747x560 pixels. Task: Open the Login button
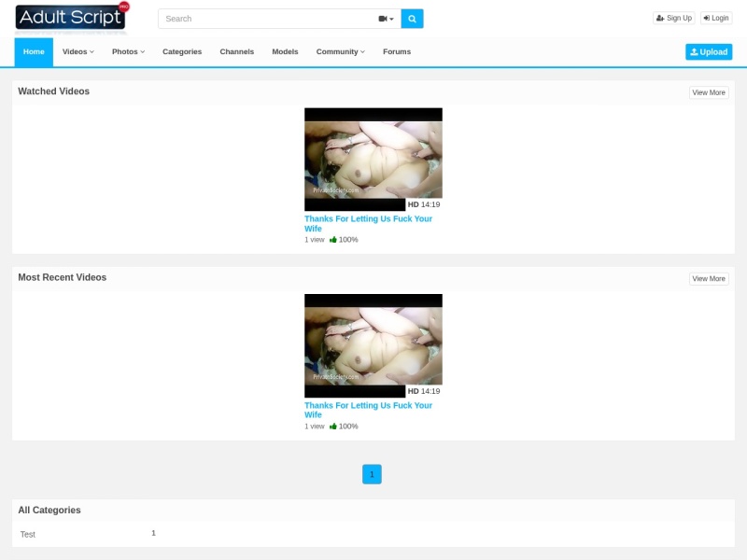pyautogui.click(x=716, y=18)
